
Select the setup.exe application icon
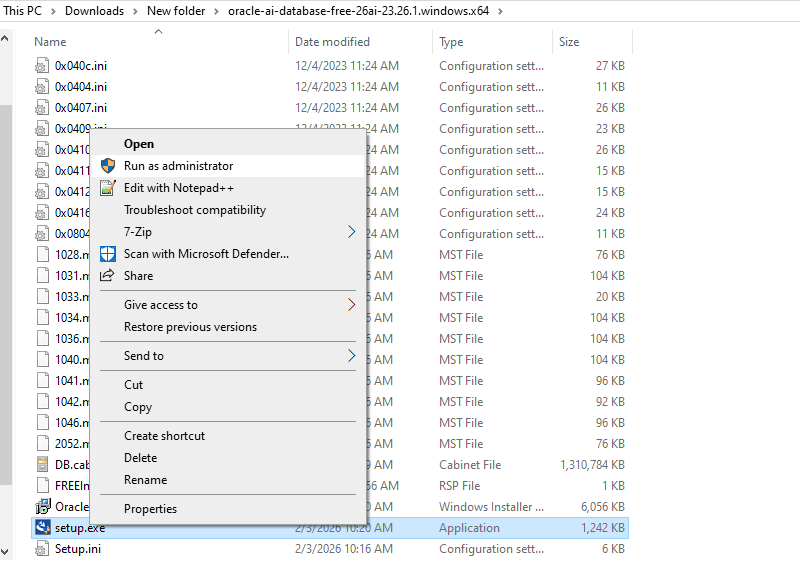pyautogui.click(x=42, y=528)
